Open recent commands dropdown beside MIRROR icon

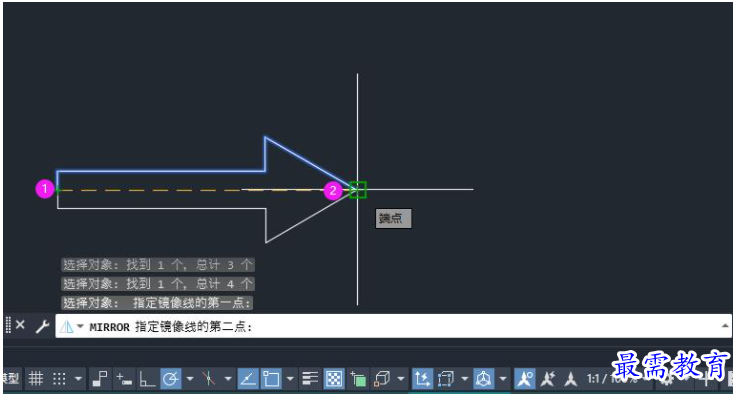point(80,327)
